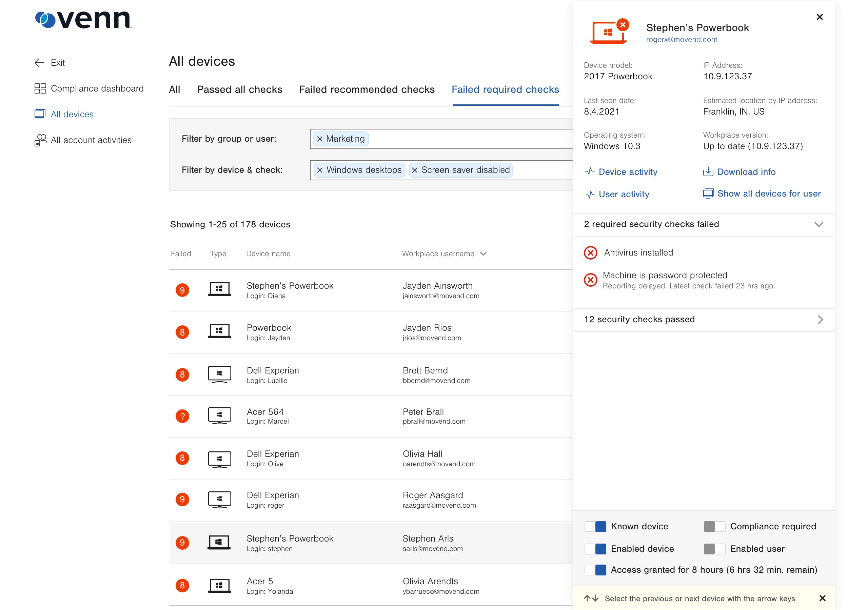The image size is (868, 610).
Task: Click All account activities icon
Action: coord(40,140)
